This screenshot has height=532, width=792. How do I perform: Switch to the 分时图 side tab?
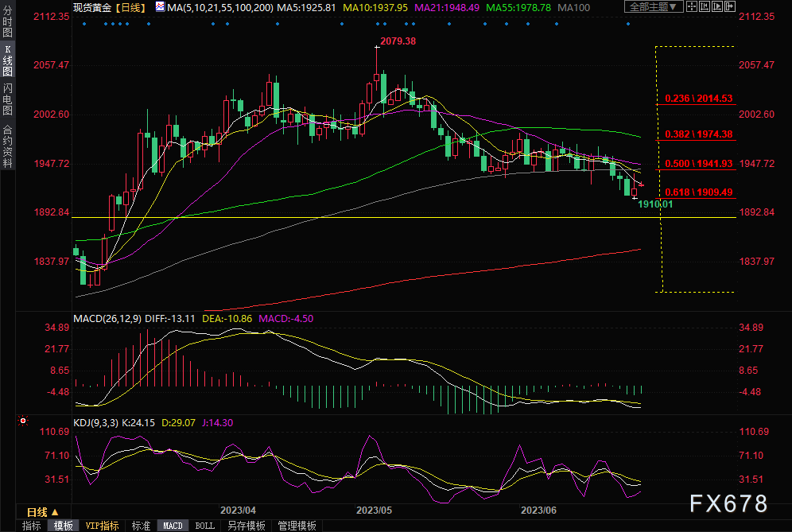[7, 21]
